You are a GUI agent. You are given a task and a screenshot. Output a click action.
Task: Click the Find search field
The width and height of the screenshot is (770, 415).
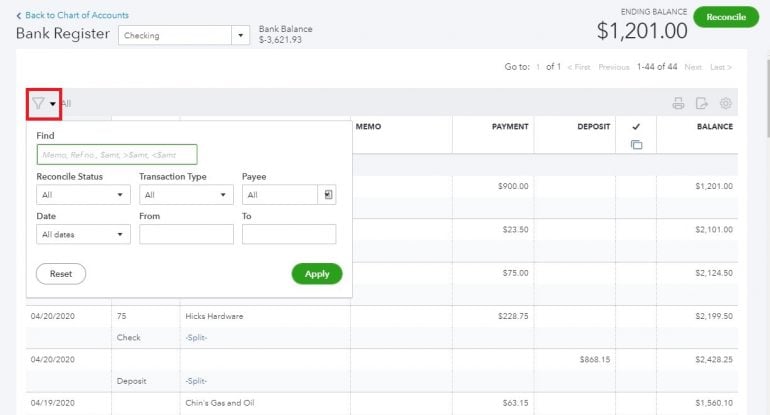(116, 154)
